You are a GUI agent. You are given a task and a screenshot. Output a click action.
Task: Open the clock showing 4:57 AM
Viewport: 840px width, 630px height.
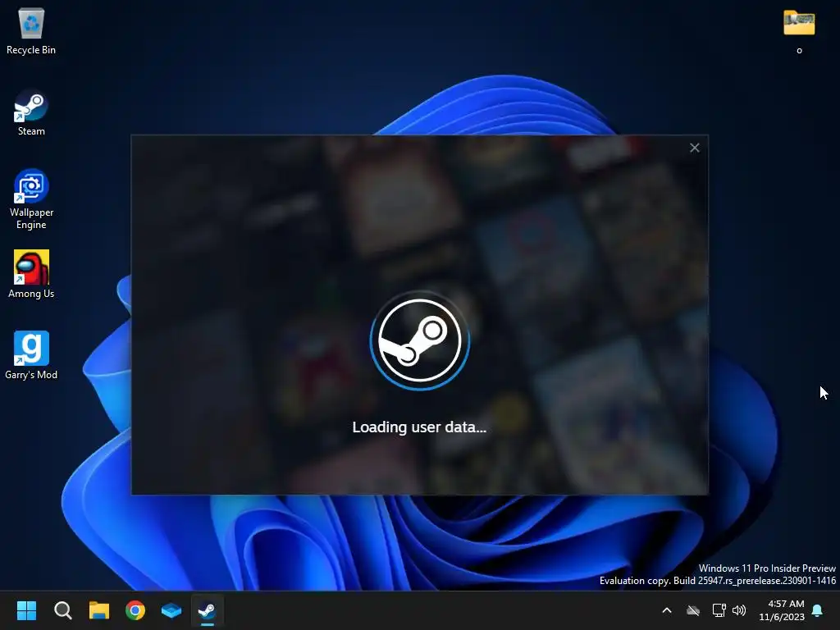(782, 610)
